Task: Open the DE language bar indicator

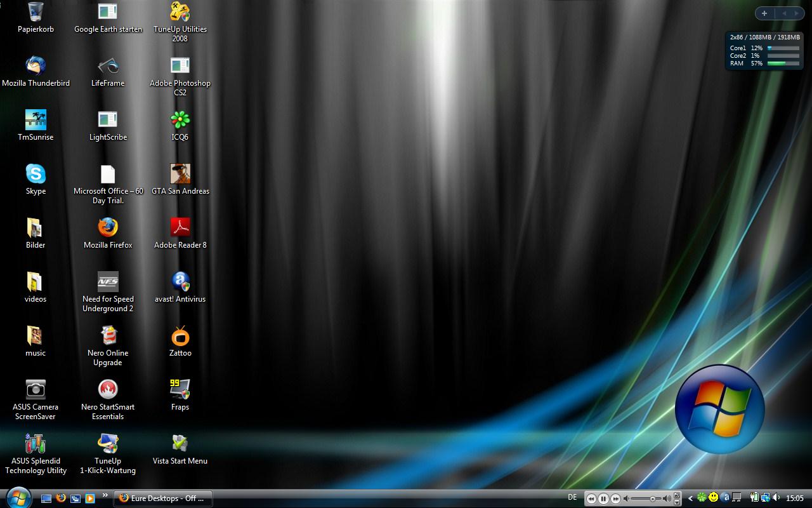Action: [x=573, y=498]
